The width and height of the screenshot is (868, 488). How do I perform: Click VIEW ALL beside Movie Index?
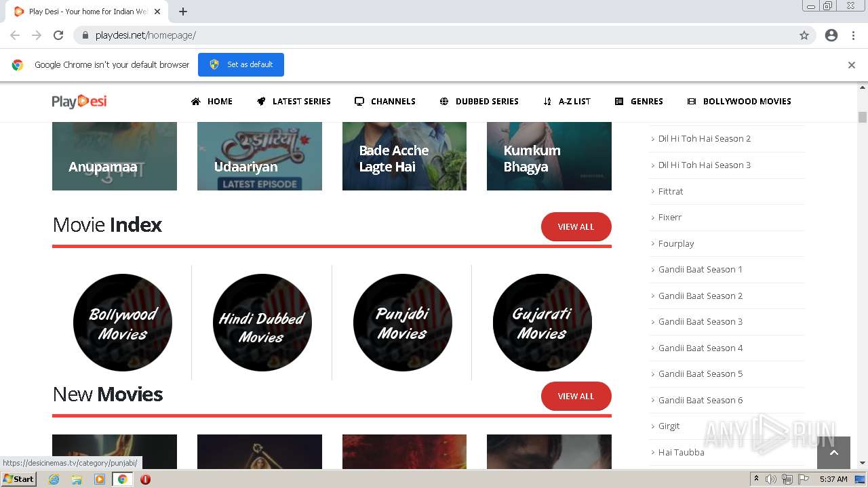point(576,227)
